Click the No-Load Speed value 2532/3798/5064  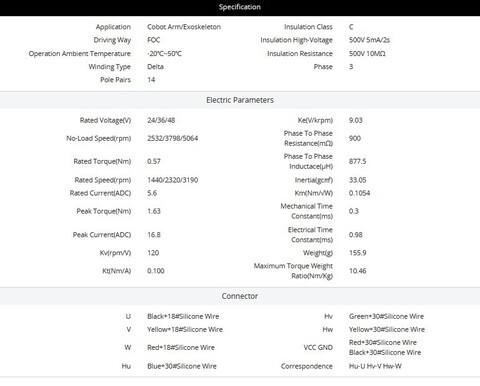(x=173, y=138)
